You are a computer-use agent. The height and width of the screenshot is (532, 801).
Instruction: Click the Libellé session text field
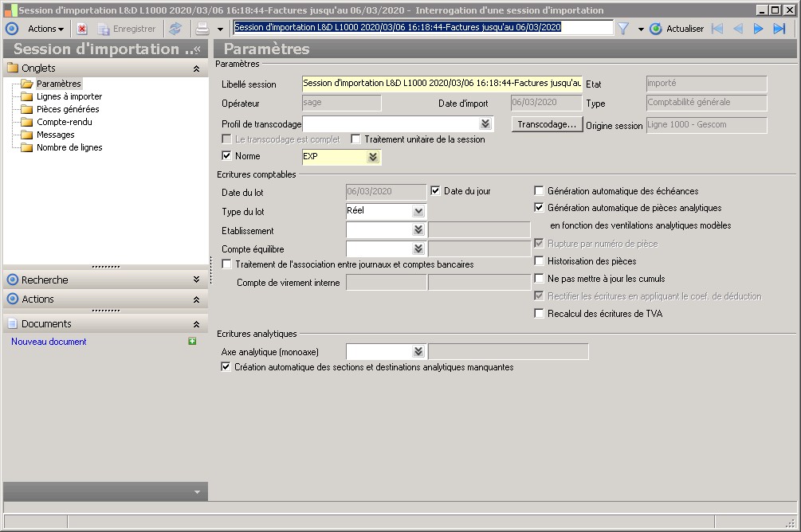coord(442,84)
